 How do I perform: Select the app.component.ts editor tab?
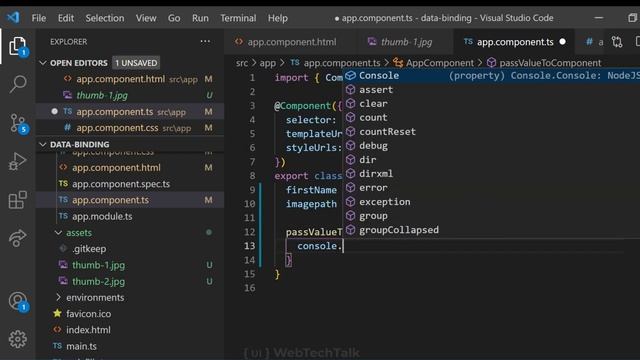point(513,42)
